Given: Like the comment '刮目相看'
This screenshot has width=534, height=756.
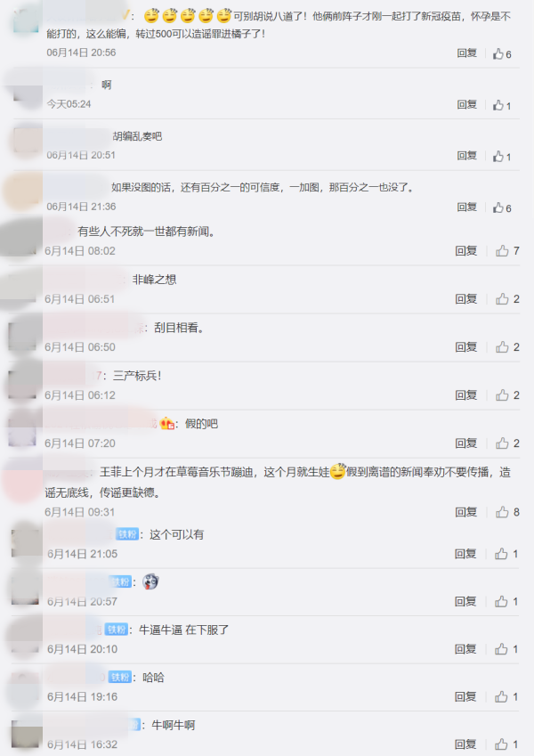Looking at the screenshot, I should (x=507, y=347).
